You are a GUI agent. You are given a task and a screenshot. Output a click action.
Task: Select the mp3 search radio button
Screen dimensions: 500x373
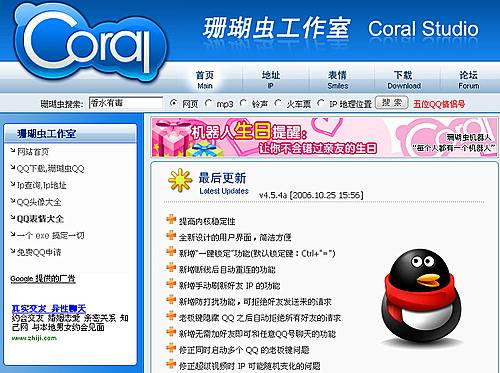point(209,103)
